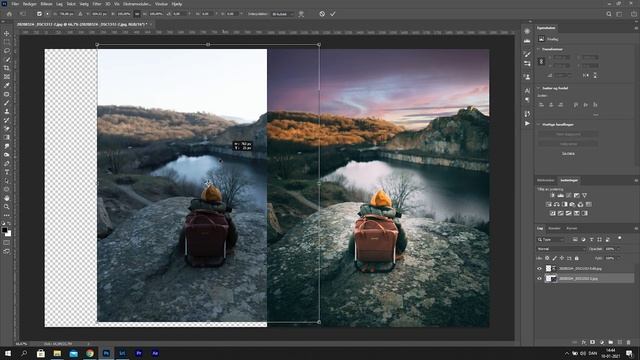
Task: Toggle lock image pixels brush icon
Action: point(554,258)
